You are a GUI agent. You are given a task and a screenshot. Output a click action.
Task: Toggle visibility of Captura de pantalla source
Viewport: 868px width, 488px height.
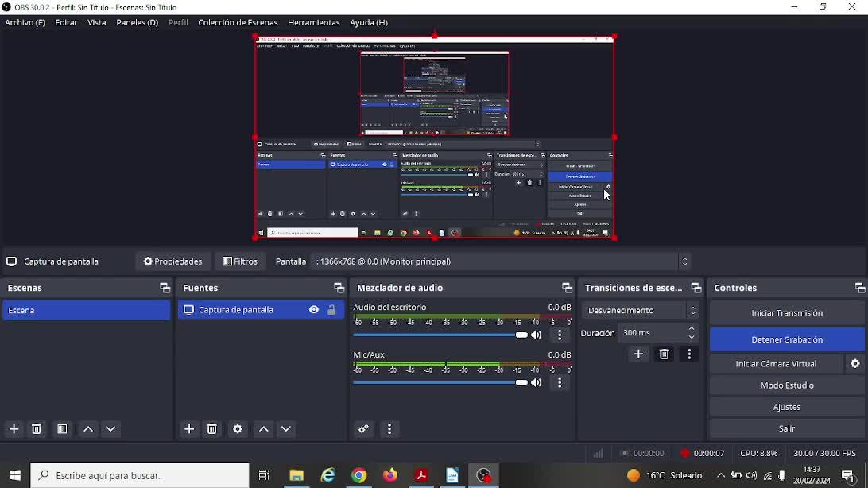tap(314, 310)
